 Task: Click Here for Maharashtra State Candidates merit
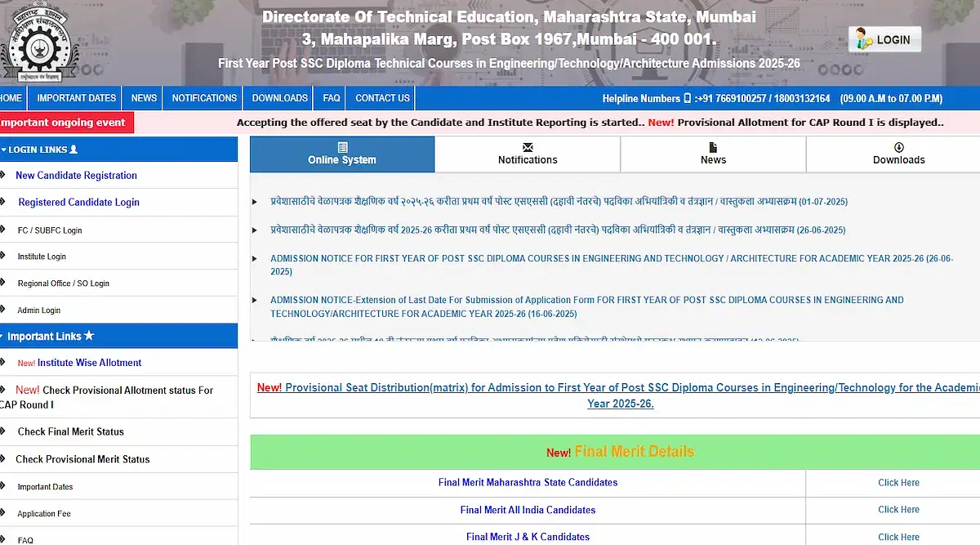[898, 483]
